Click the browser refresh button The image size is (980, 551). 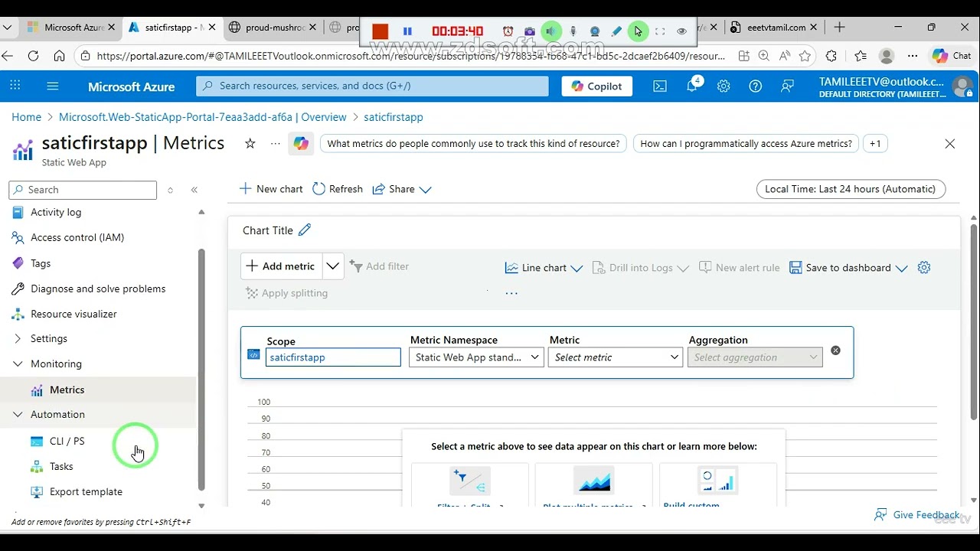tap(33, 56)
